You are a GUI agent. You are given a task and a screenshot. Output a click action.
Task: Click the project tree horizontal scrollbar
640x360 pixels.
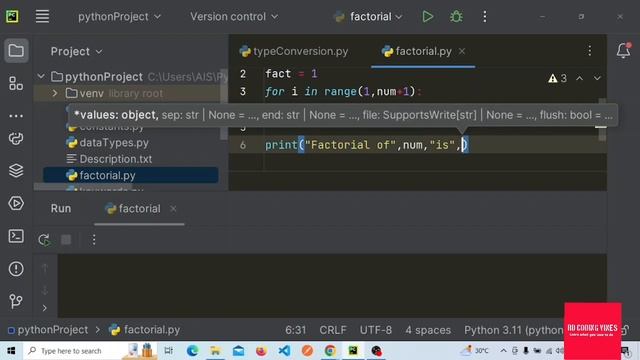coord(83,187)
